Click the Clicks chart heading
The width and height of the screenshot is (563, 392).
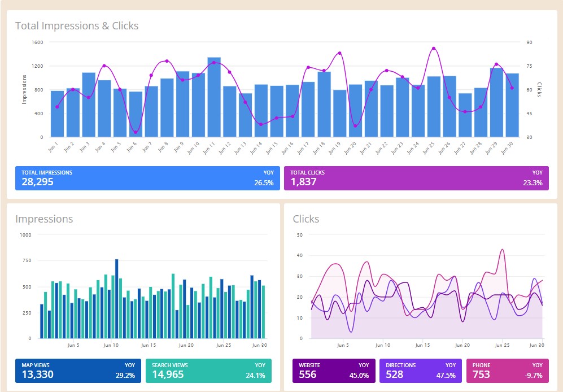(x=306, y=219)
